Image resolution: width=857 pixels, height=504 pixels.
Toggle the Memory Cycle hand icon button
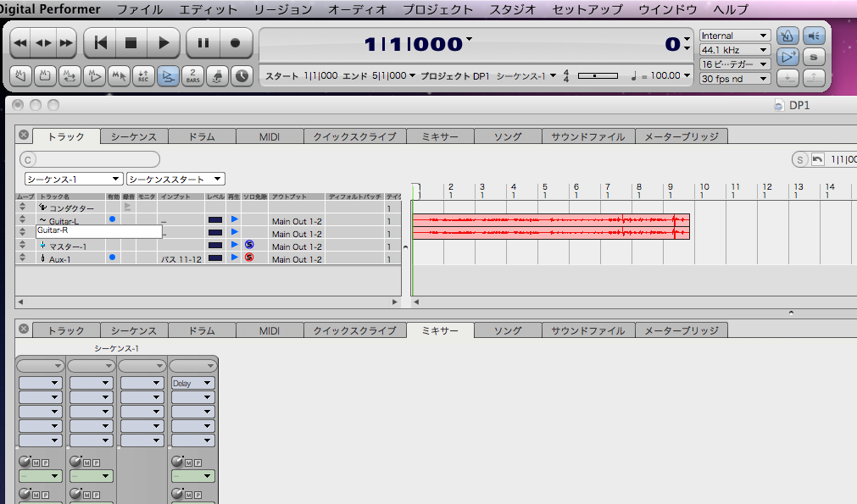click(x=21, y=76)
